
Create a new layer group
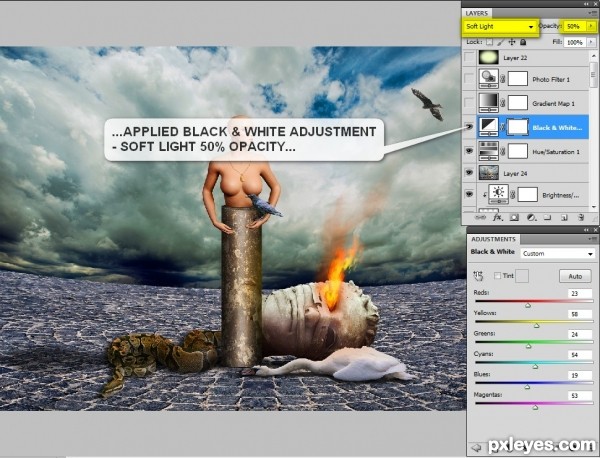548,217
